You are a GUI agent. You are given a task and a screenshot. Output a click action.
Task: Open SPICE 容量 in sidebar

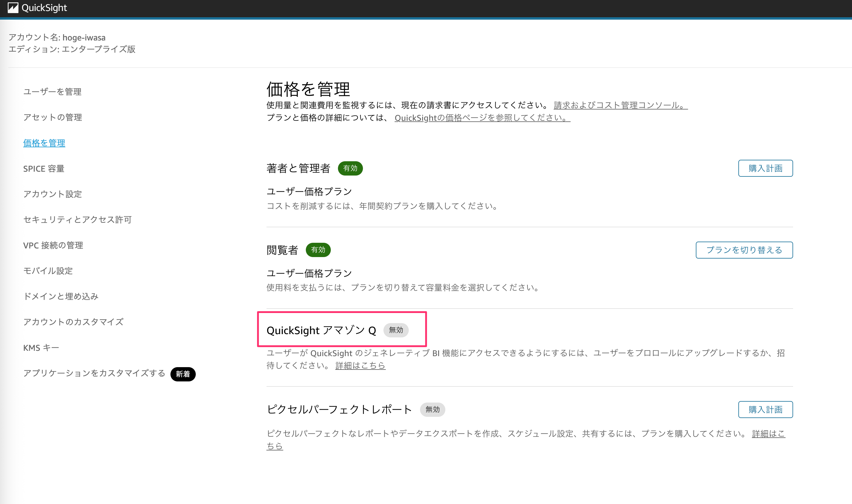click(44, 168)
